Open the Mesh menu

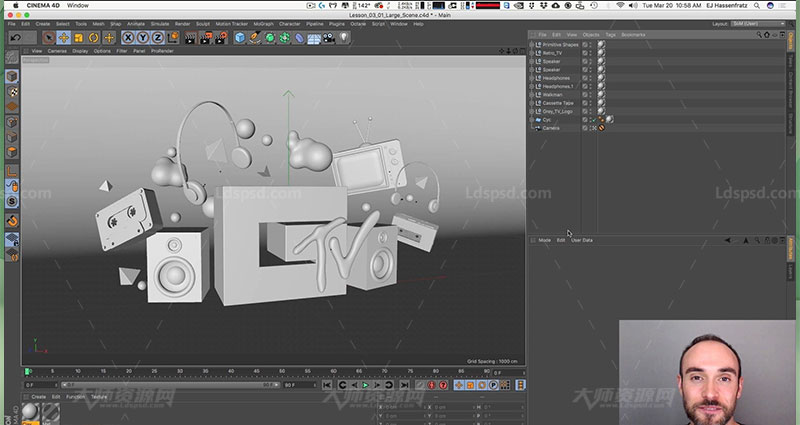pyautogui.click(x=98, y=24)
